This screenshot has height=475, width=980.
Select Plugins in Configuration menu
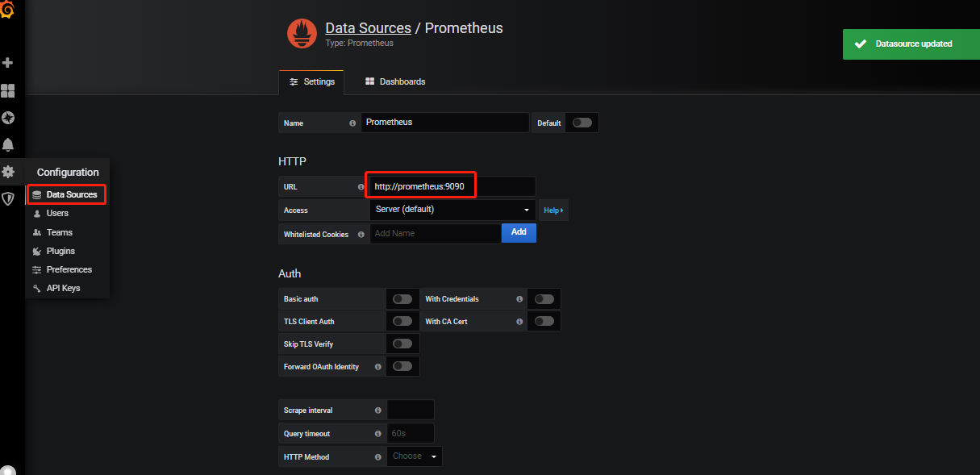pos(66,251)
